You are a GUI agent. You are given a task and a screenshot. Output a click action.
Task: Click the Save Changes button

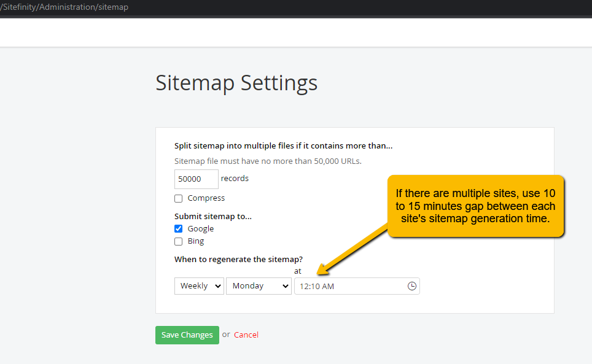click(x=187, y=335)
